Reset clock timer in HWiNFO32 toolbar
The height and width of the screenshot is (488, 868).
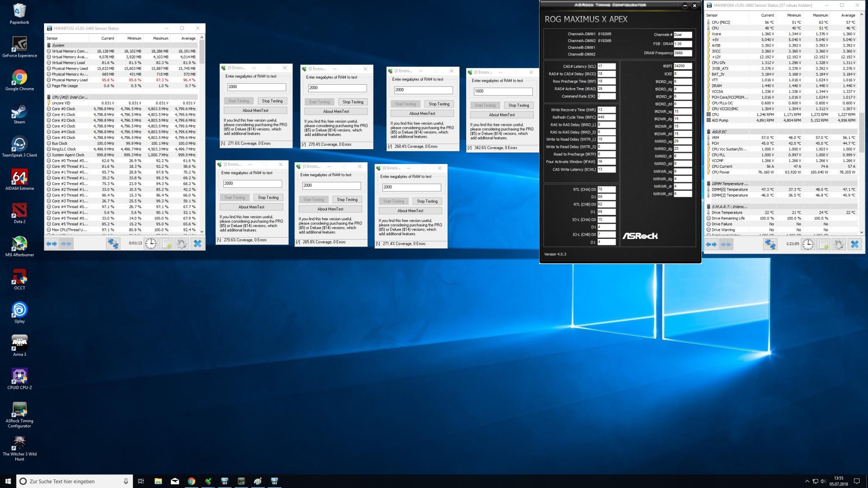151,244
